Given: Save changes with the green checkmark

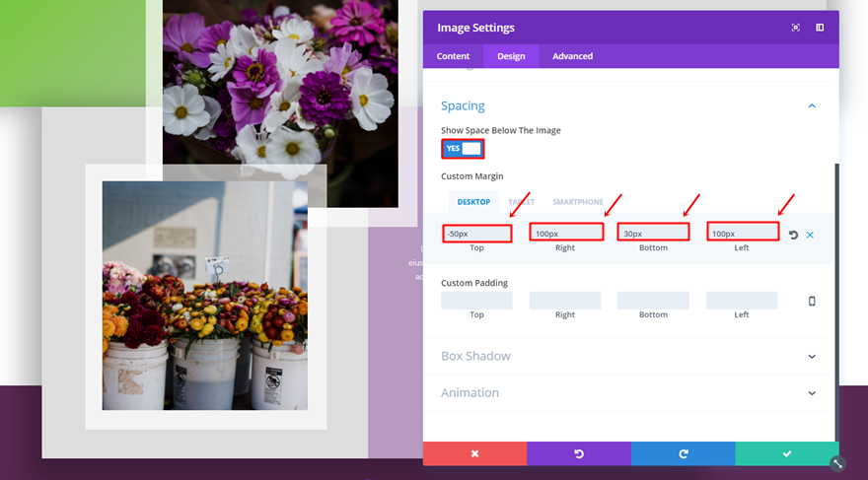Looking at the screenshot, I should pyautogui.click(x=787, y=453).
